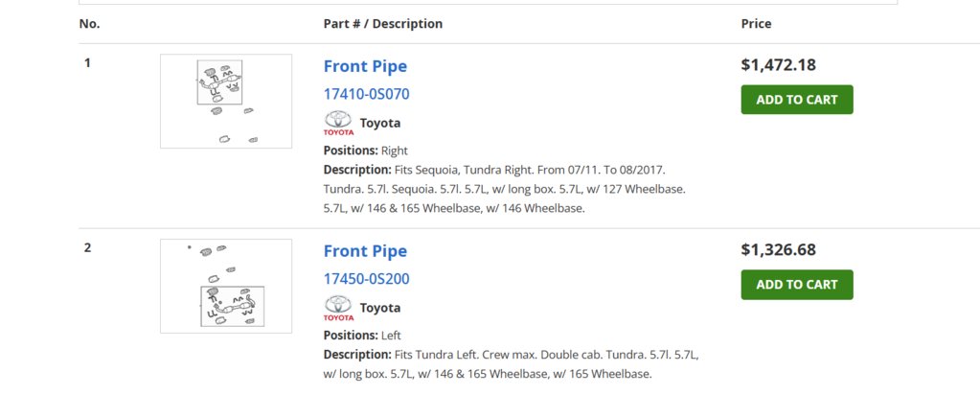This screenshot has height=395, width=980.
Task: Add the $1,326.68 Front Pipe to cart
Action: [x=797, y=284]
